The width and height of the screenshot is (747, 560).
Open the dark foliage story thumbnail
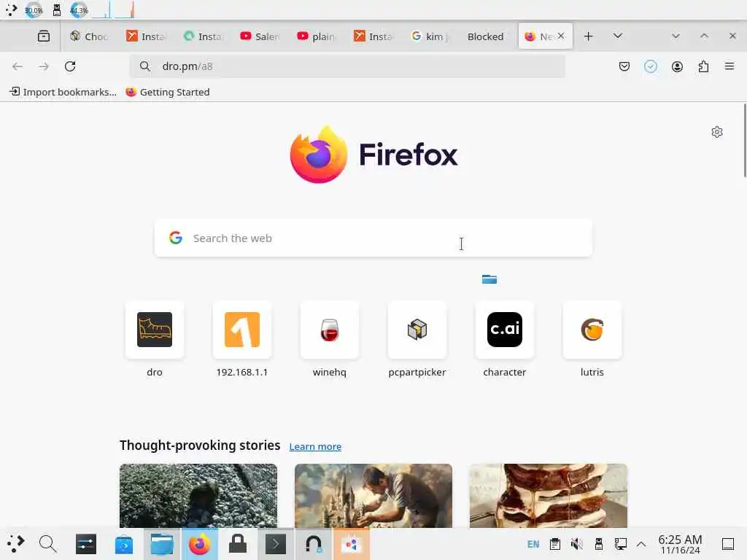(198, 496)
